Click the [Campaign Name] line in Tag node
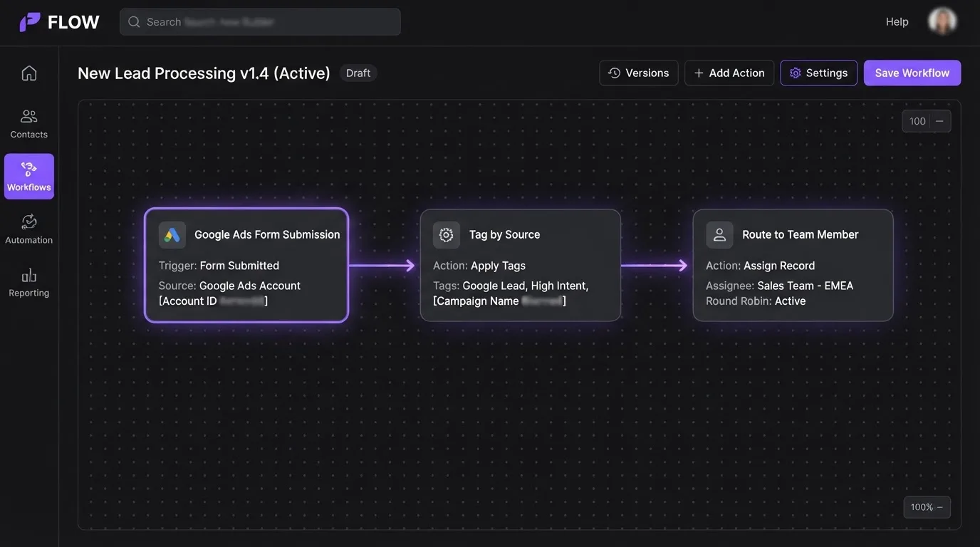The height and width of the screenshot is (547, 980). [x=499, y=301]
